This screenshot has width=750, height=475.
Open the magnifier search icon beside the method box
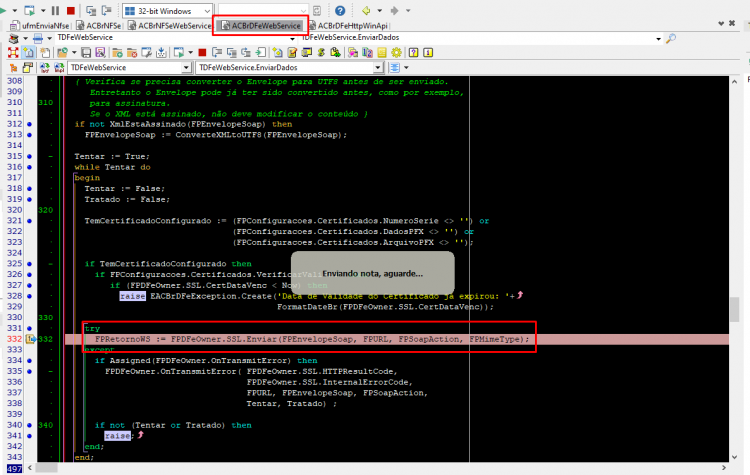click(671, 38)
